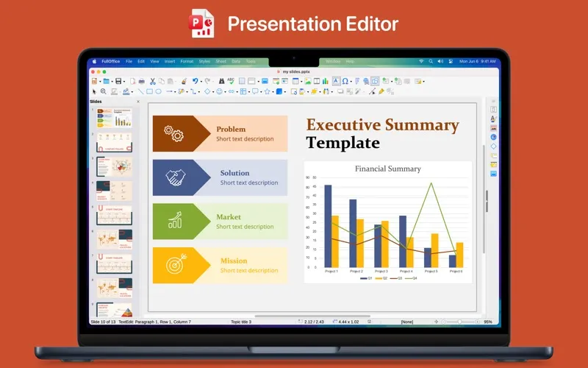
Task: Click the 95% zoom level value
Action: pyautogui.click(x=488, y=322)
